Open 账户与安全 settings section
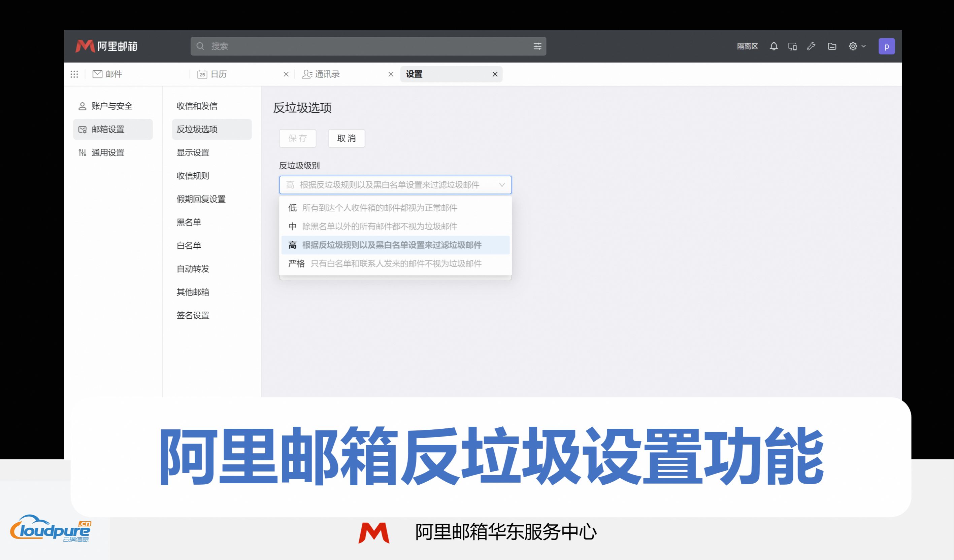 point(113,106)
